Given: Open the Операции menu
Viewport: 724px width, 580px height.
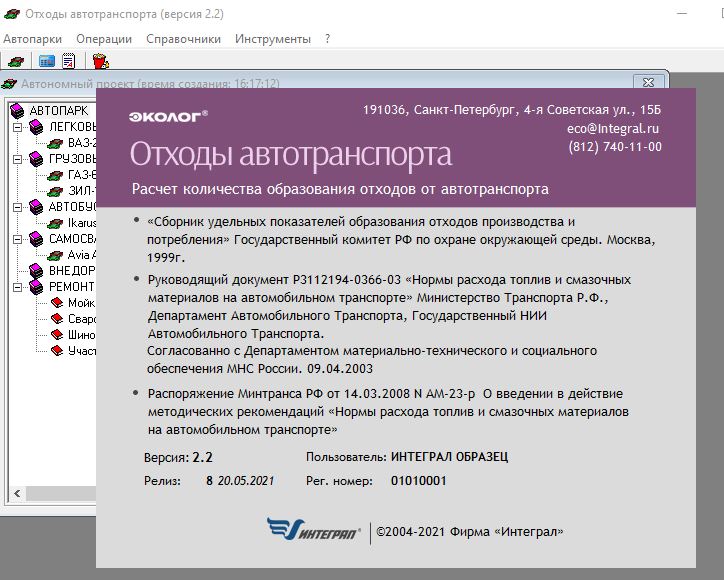Looking at the screenshot, I should (x=103, y=39).
